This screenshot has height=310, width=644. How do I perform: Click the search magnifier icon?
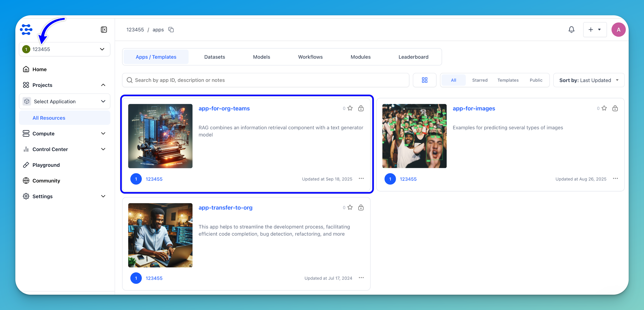[x=130, y=80]
